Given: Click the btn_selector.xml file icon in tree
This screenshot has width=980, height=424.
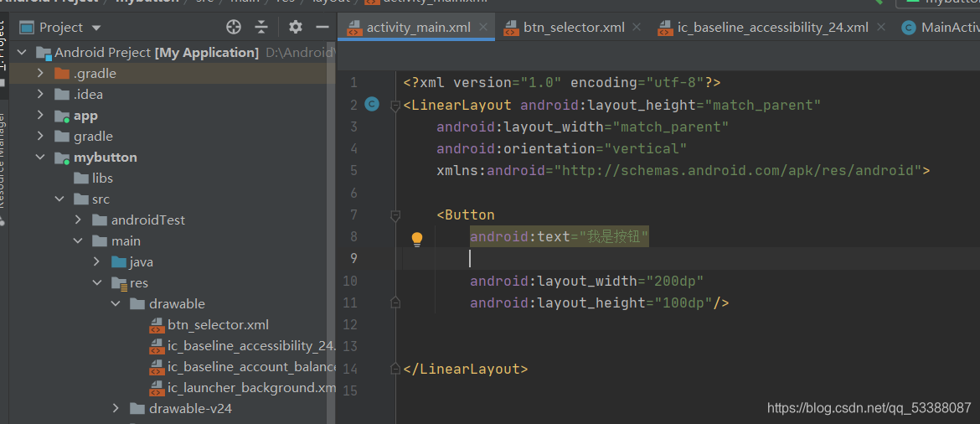Looking at the screenshot, I should 157,325.
